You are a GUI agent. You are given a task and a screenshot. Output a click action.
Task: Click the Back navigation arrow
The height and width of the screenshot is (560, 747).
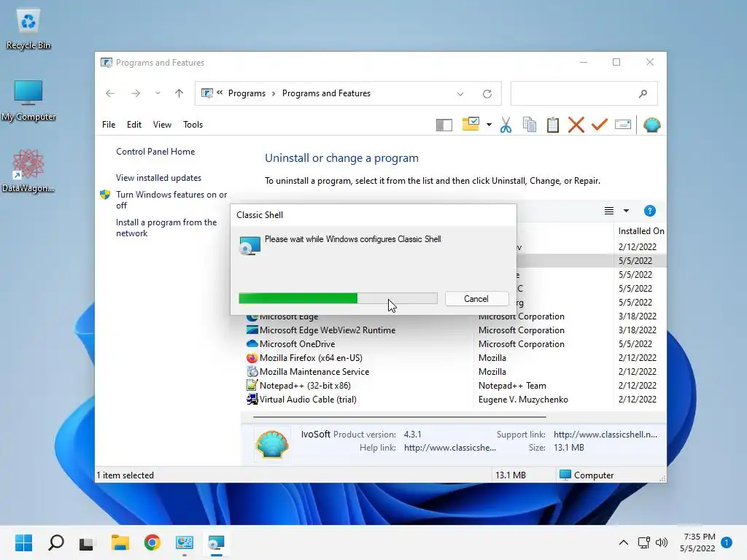[110, 93]
